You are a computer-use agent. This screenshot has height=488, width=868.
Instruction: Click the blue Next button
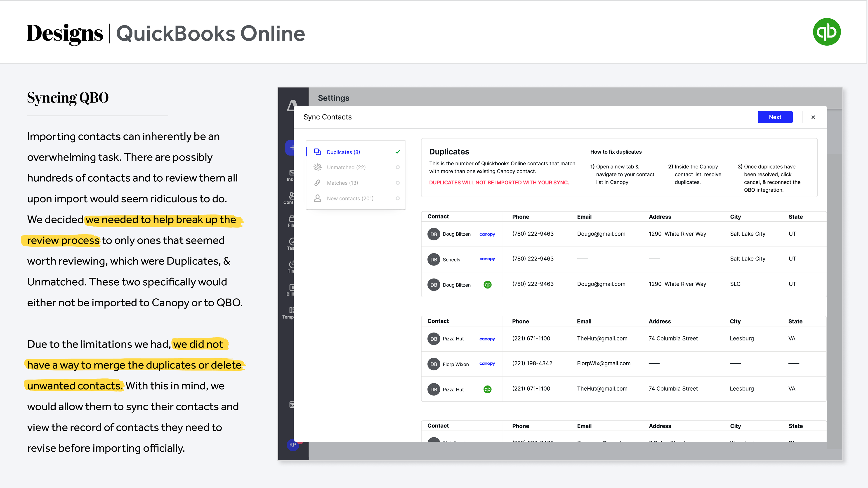tap(775, 117)
